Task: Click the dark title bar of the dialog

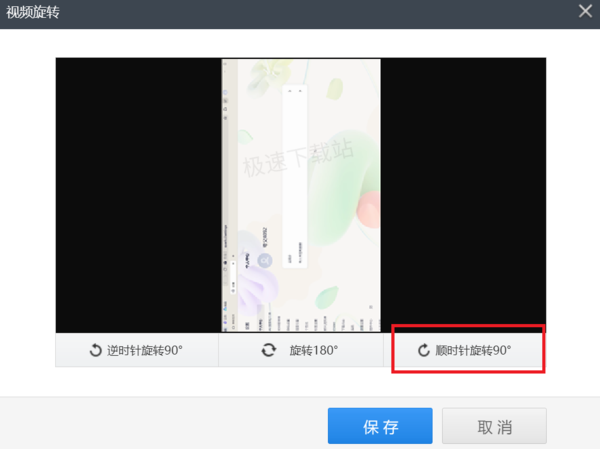Action: click(x=300, y=14)
